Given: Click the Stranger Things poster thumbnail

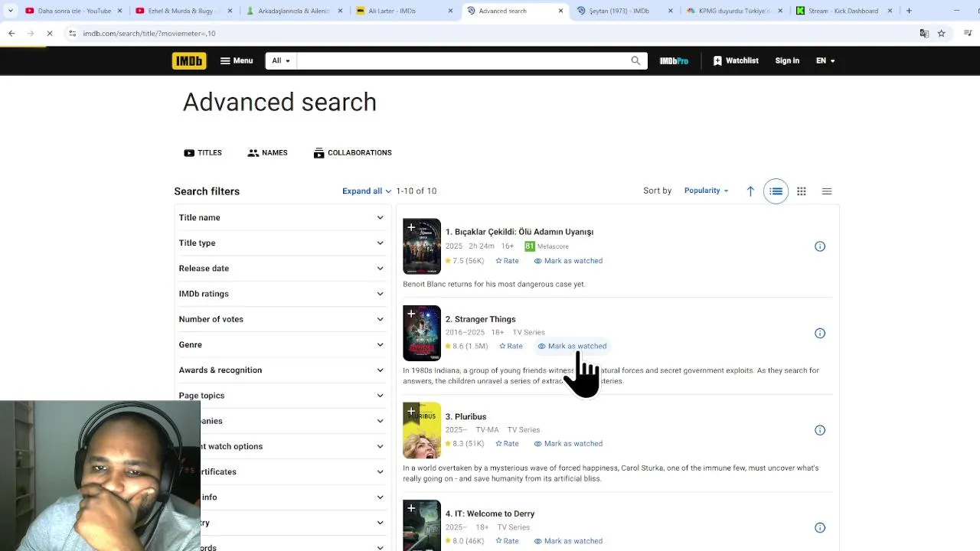Looking at the screenshot, I should pos(422,334).
